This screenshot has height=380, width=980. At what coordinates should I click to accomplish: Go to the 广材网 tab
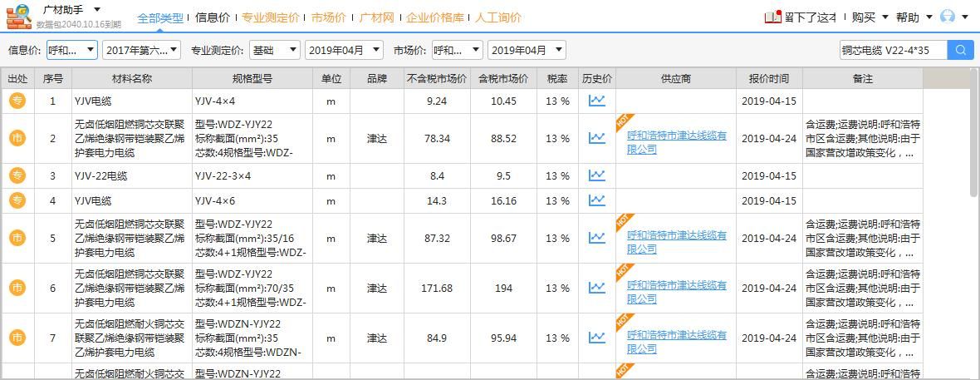(x=377, y=17)
